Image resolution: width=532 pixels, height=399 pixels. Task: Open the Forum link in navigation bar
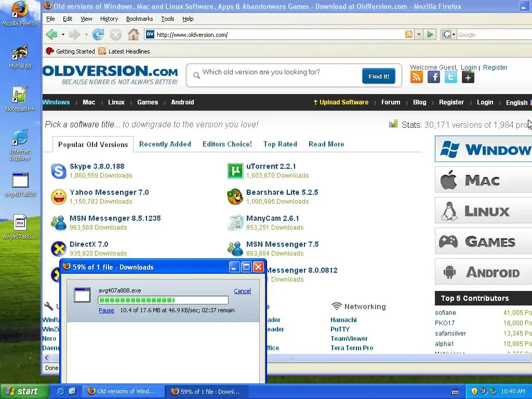391,102
